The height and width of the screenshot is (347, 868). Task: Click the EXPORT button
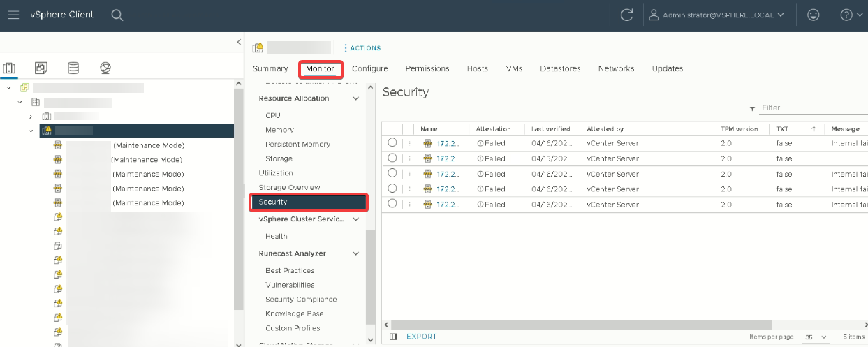pyautogui.click(x=422, y=337)
